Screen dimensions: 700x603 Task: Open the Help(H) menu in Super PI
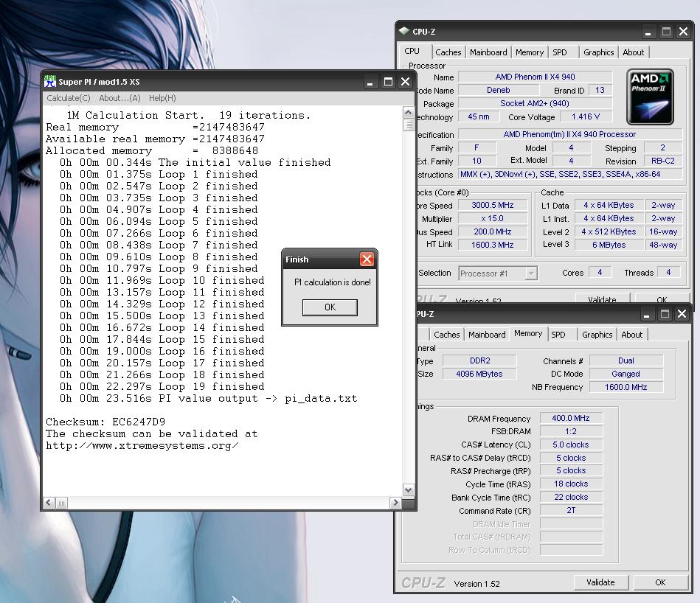162,98
